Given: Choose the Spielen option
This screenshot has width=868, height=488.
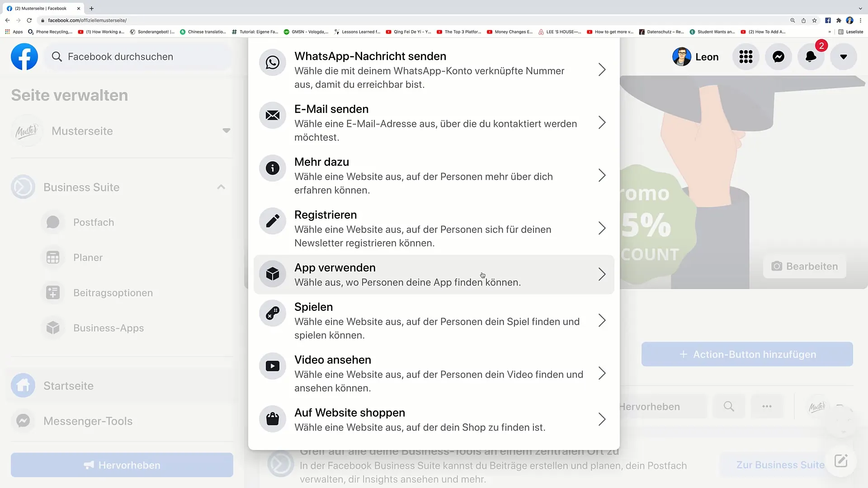Looking at the screenshot, I should tap(434, 320).
